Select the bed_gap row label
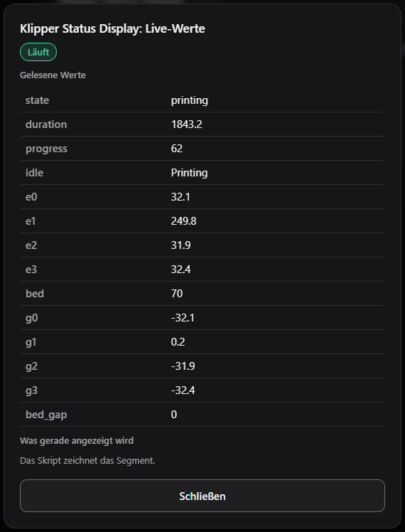Screen dimensions: 405x532 (x=46, y=415)
